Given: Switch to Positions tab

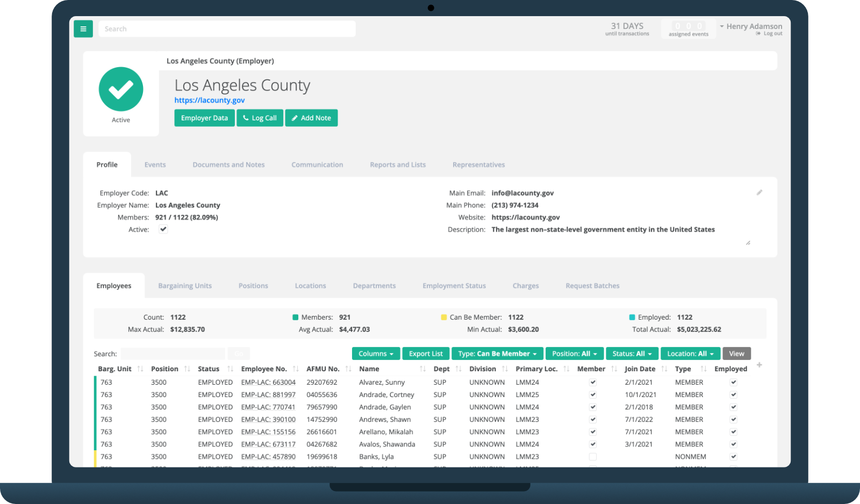Looking at the screenshot, I should tap(253, 286).
